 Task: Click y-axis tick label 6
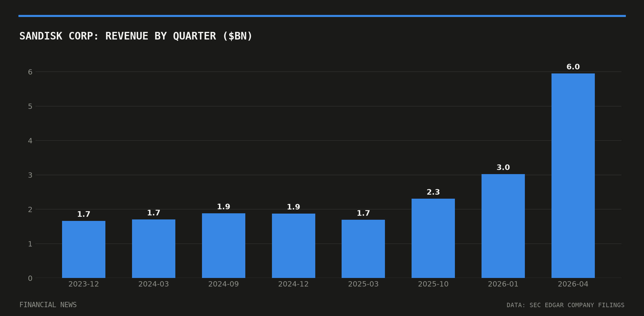pos(30,72)
